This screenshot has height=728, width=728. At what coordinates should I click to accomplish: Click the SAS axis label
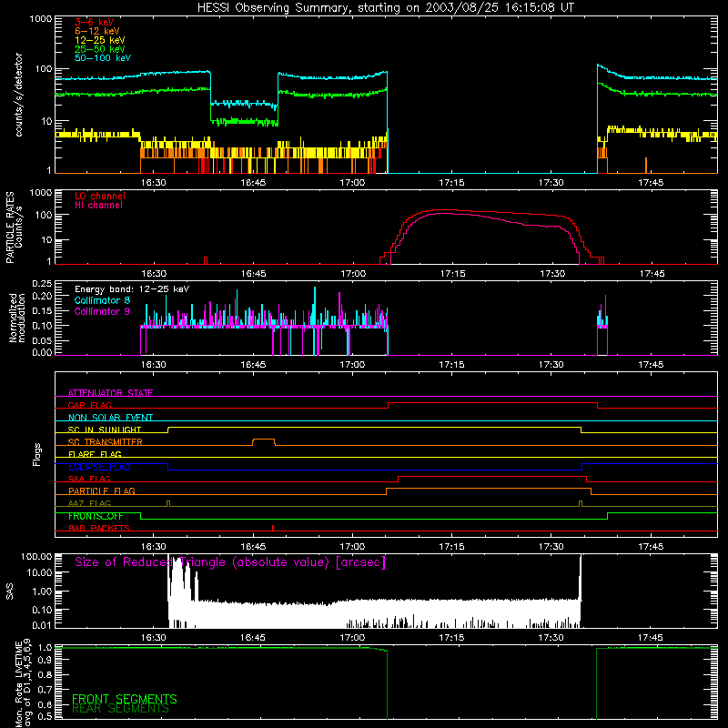[x=10, y=591]
